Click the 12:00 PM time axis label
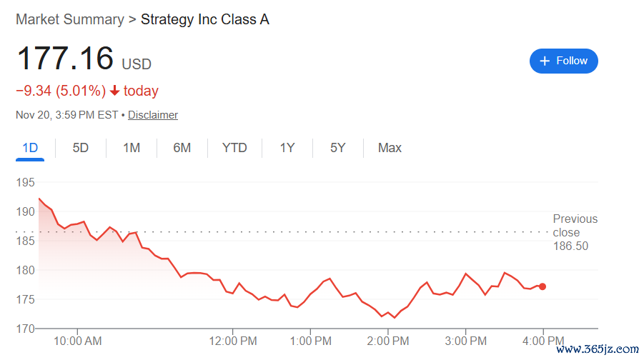The width and height of the screenshot is (644, 360). pos(232,341)
